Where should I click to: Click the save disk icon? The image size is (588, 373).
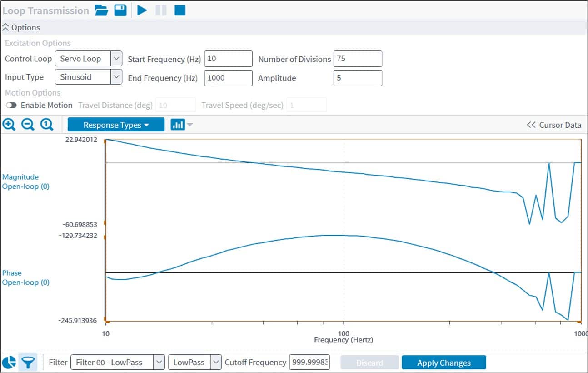pyautogui.click(x=120, y=10)
